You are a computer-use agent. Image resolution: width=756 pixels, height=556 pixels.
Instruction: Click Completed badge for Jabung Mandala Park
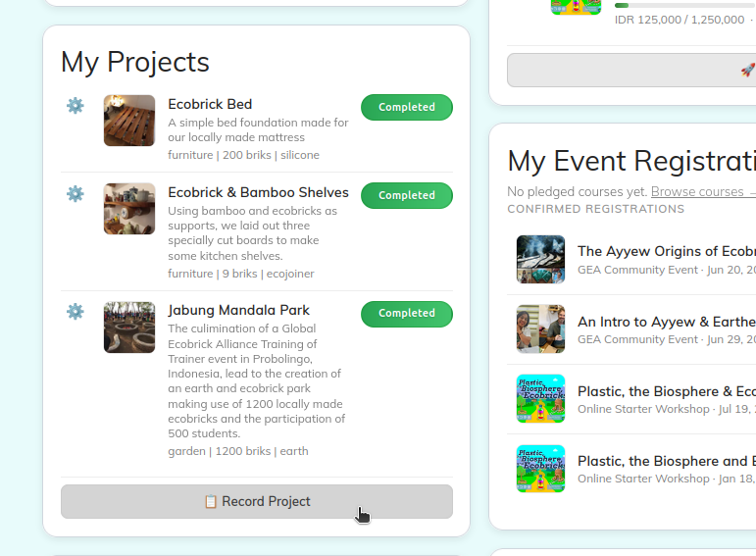[x=407, y=313]
